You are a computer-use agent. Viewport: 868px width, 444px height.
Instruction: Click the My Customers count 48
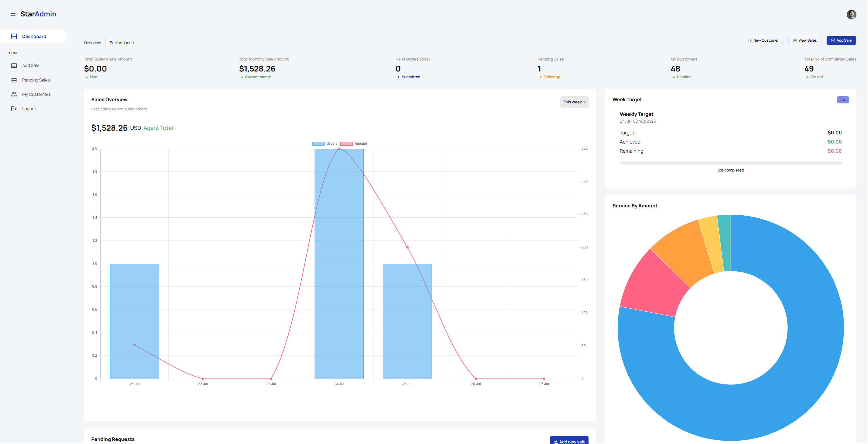pyautogui.click(x=675, y=69)
